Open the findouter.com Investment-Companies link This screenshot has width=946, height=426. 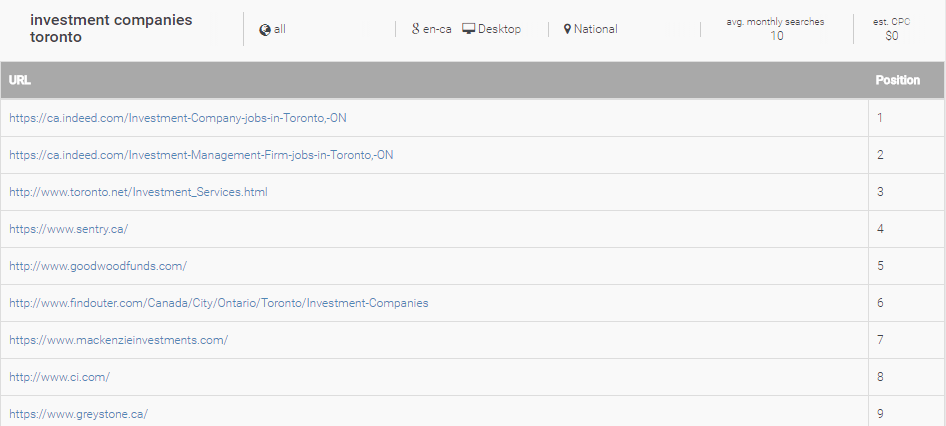point(218,303)
